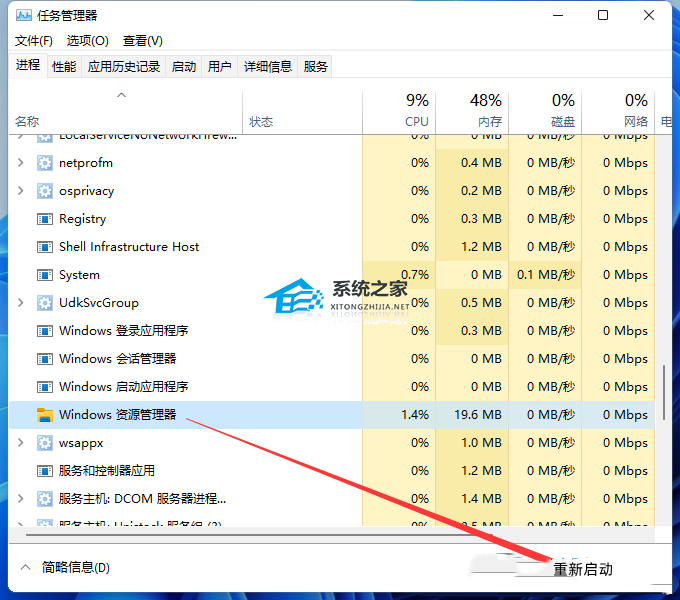Image resolution: width=680 pixels, height=600 pixels.
Task: Click the 0.7% CPU value for System
Action: pyautogui.click(x=415, y=275)
